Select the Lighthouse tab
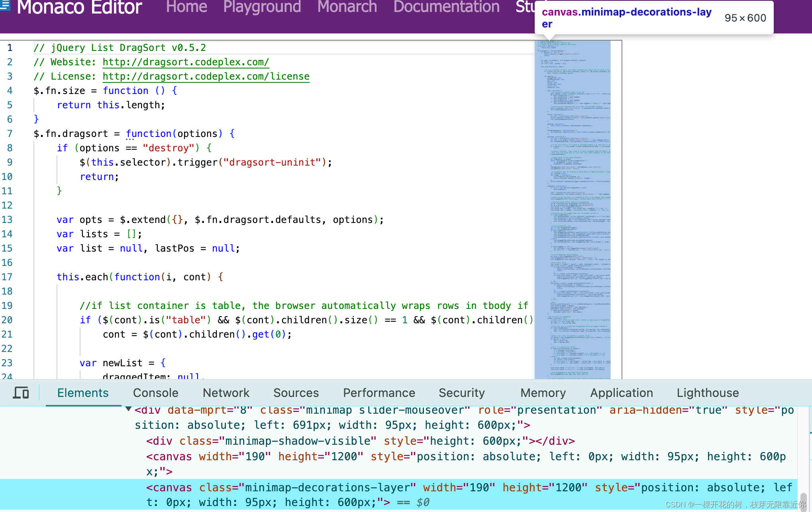 click(708, 393)
